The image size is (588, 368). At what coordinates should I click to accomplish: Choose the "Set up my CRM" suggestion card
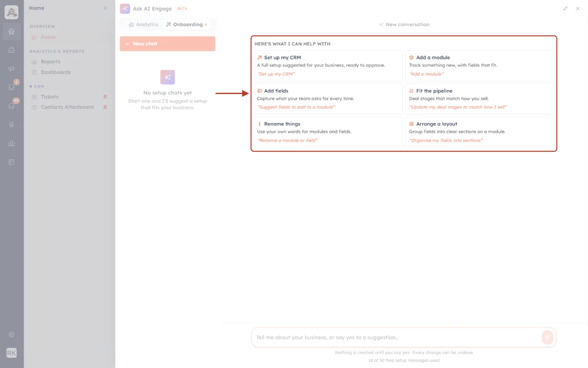coord(328,66)
